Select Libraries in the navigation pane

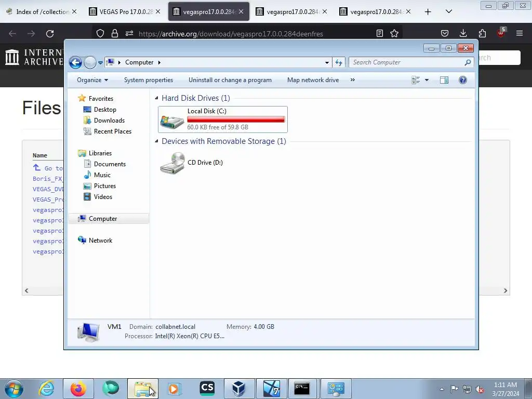click(100, 153)
